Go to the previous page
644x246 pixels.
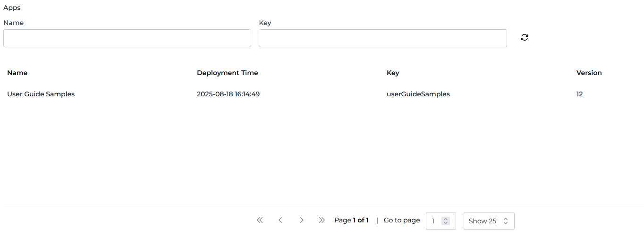(280, 220)
